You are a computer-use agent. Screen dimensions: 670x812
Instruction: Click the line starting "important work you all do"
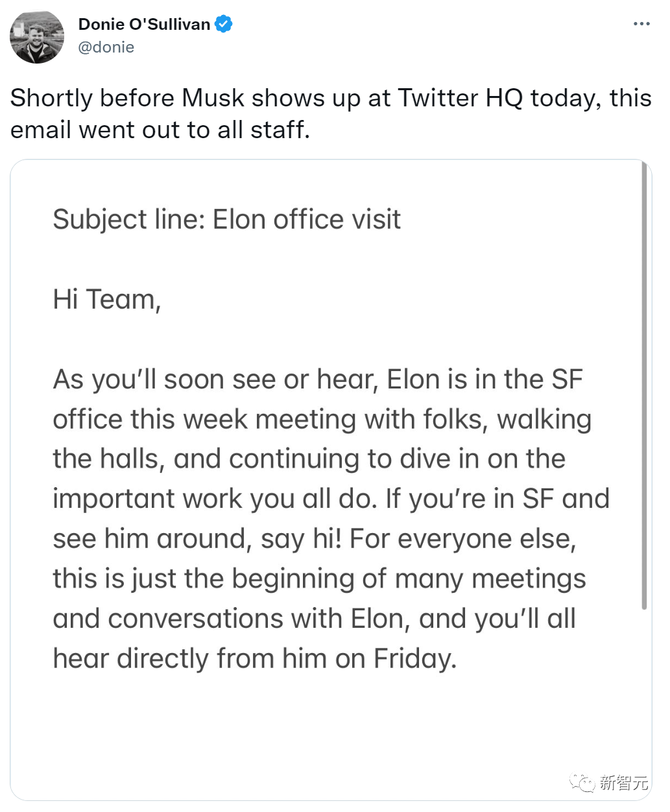click(x=331, y=499)
